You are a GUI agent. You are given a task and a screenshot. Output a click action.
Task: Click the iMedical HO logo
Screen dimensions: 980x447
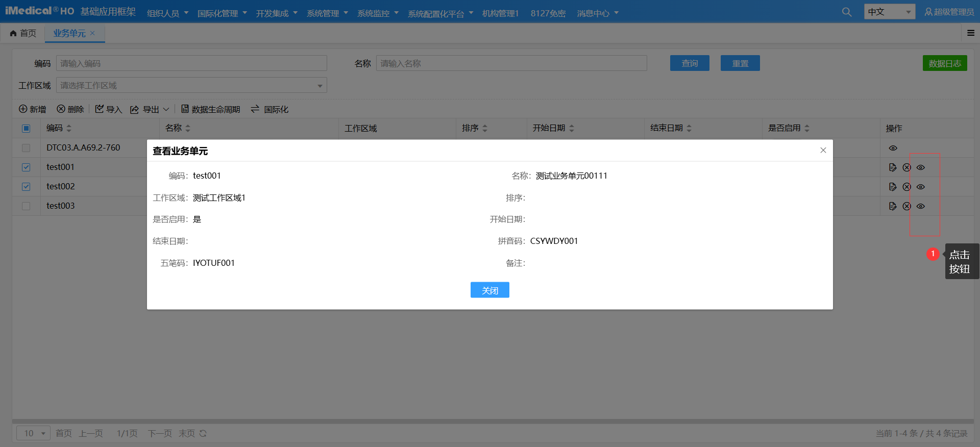[39, 11]
